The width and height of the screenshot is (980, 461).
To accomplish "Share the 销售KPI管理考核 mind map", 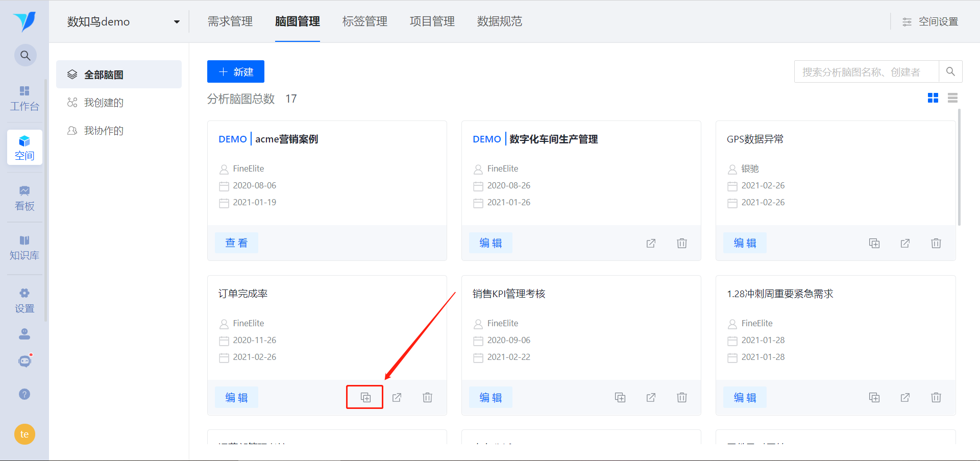I will pyautogui.click(x=651, y=397).
